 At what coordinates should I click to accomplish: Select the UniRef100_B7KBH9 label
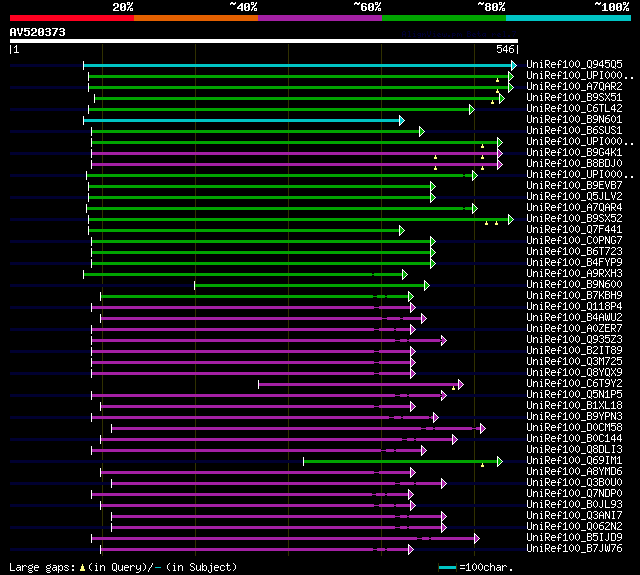point(574,296)
